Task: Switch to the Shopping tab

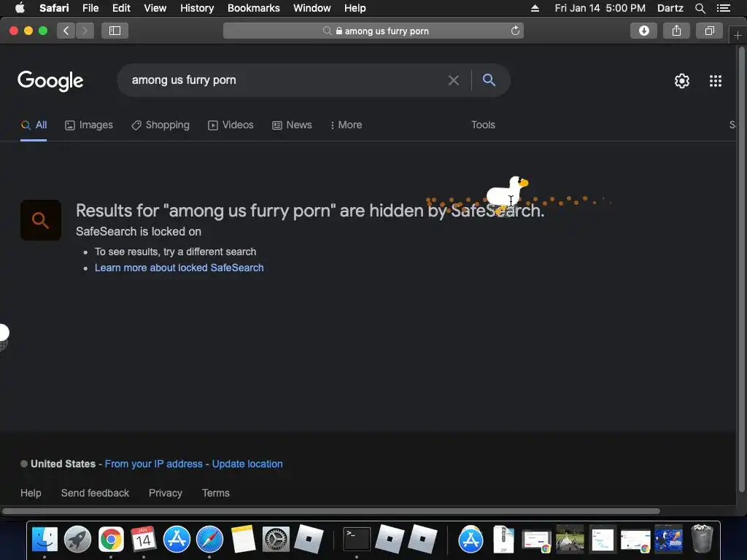Action: coord(160,125)
